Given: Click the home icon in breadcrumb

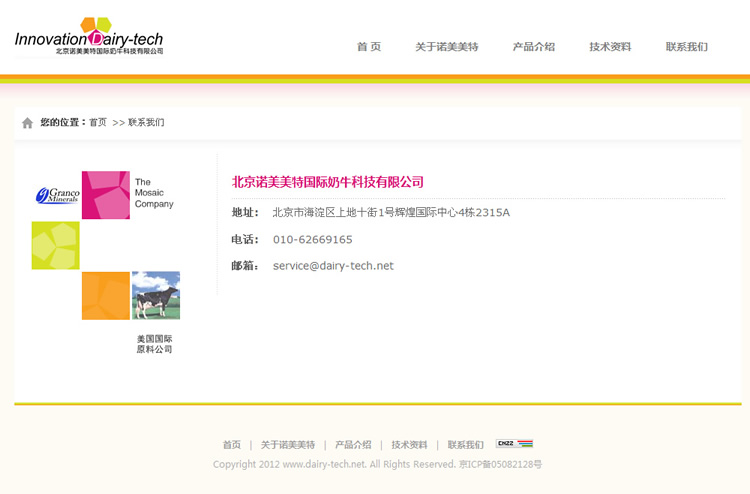Looking at the screenshot, I should [27, 123].
